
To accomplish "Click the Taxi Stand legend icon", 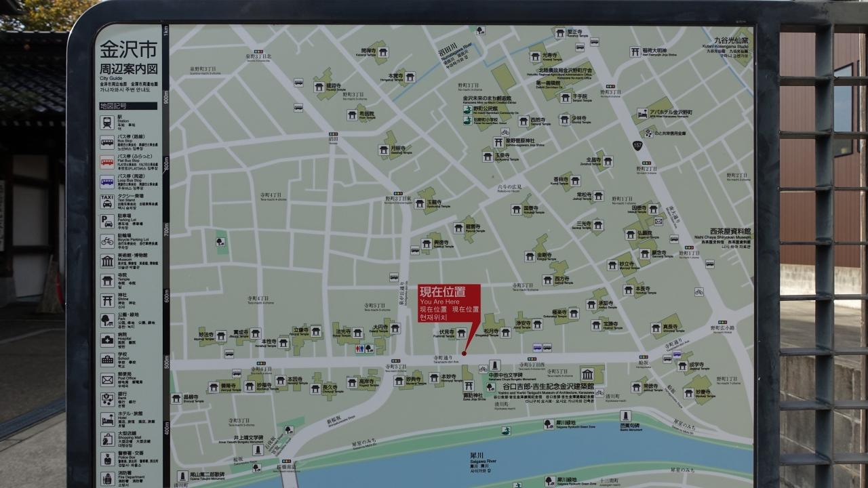I will pos(107,201).
